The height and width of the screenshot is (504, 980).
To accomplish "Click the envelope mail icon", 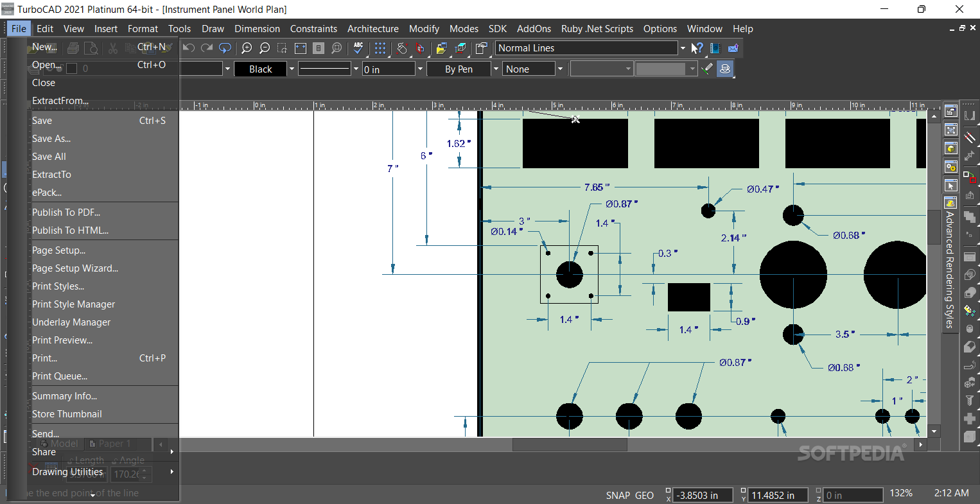I will (733, 48).
